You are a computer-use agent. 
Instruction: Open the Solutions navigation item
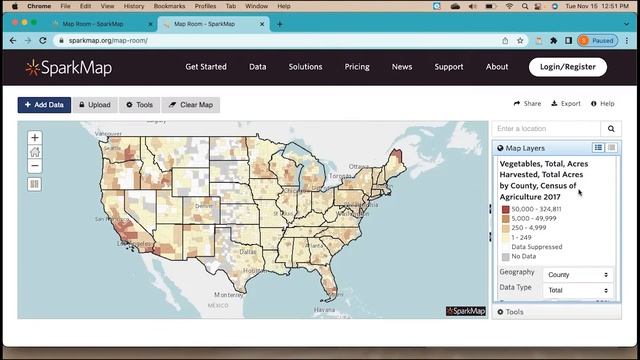click(305, 67)
